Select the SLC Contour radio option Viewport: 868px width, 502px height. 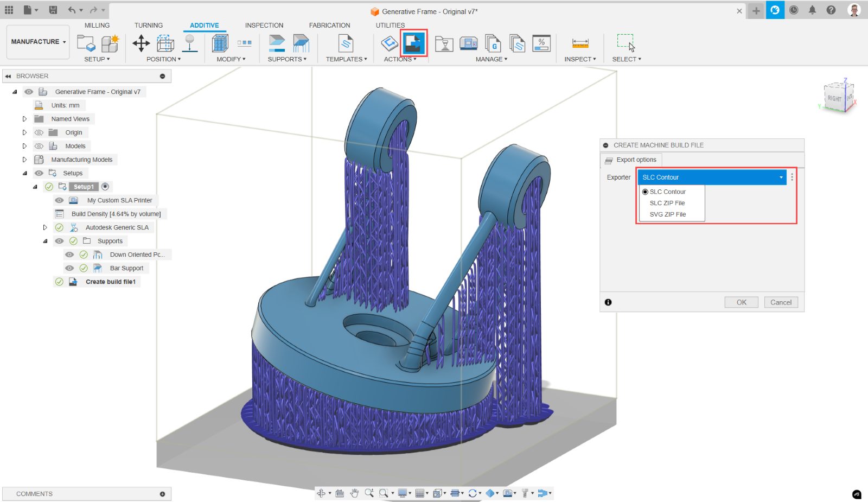(x=645, y=192)
